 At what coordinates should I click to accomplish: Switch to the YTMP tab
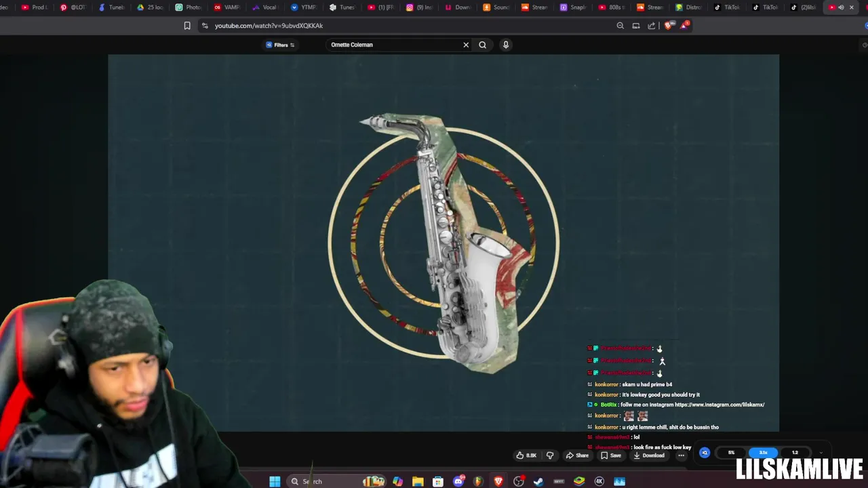tap(304, 7)
